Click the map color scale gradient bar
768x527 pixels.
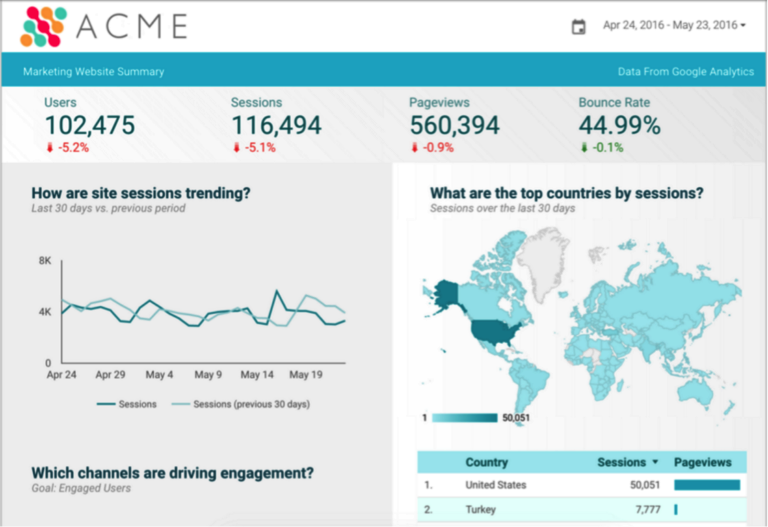click(464, 418)
